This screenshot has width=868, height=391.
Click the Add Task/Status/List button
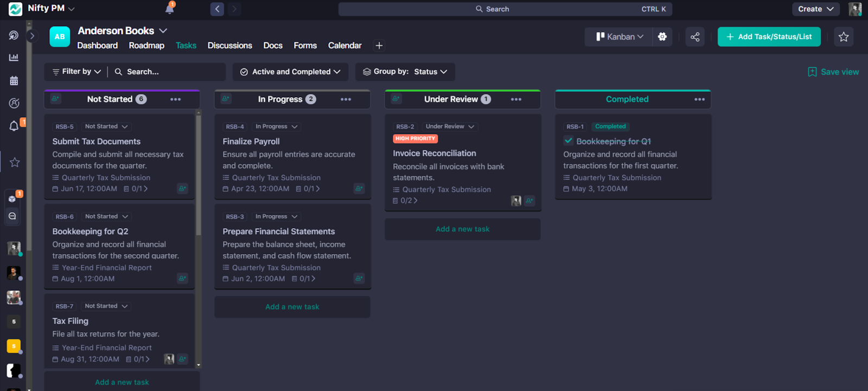pyautogui.click(x=769, y=36)
